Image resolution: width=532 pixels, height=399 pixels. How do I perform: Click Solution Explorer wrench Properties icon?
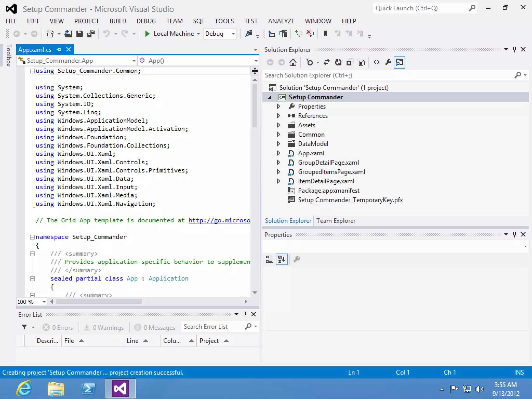coord(388,62)
